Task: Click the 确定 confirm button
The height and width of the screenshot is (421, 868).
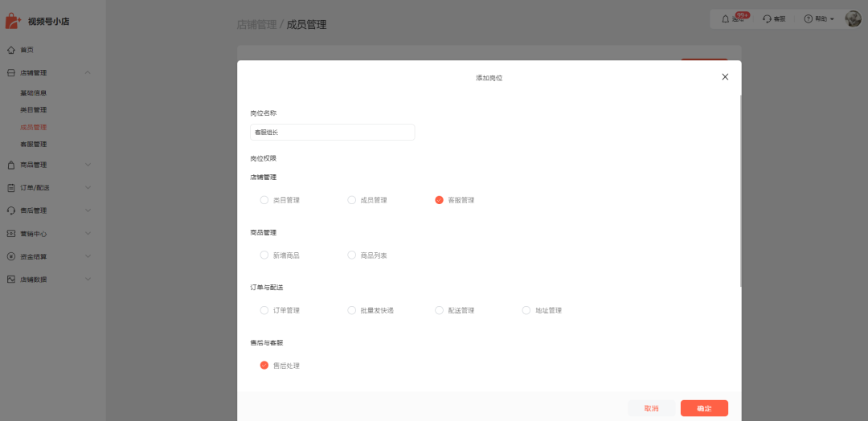Action: coord(704,408)
